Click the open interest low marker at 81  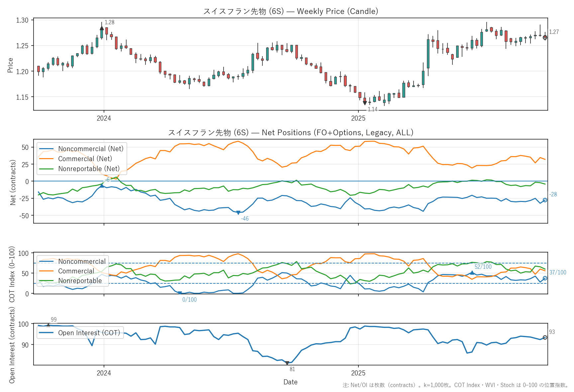[287, 363]
